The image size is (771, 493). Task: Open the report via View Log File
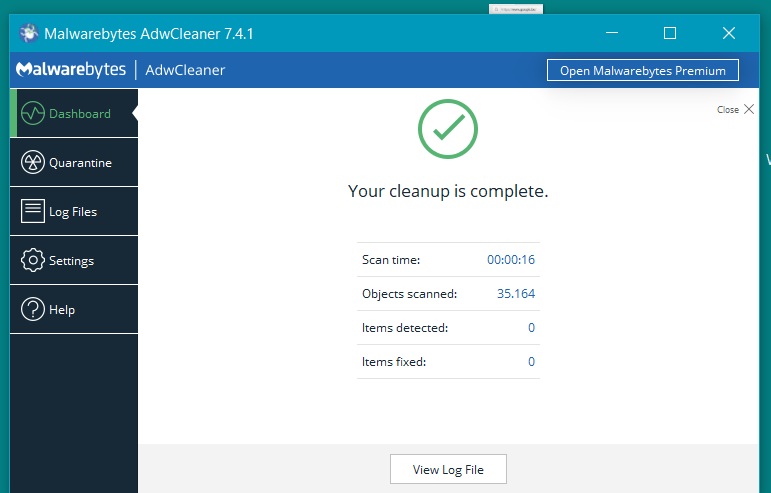point(447,469)
